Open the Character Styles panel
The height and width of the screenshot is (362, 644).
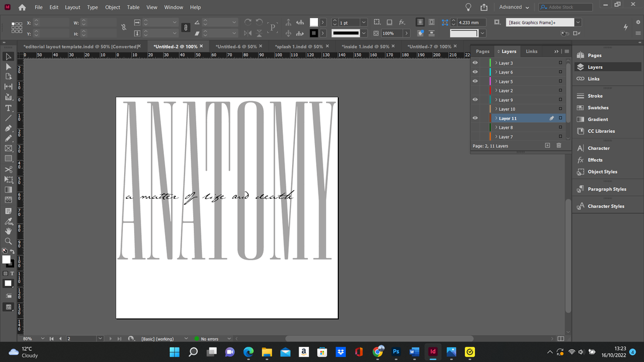(x=607, y=206)
